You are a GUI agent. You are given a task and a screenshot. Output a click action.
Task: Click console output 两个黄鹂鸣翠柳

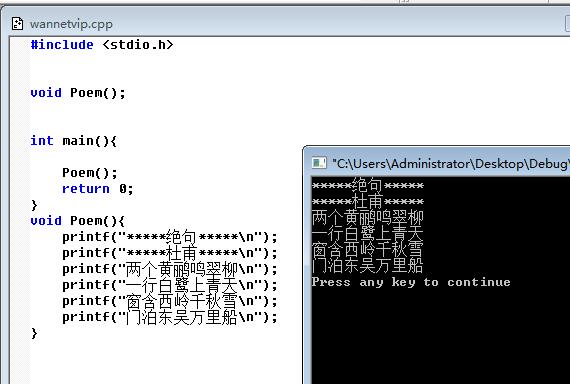368,217
